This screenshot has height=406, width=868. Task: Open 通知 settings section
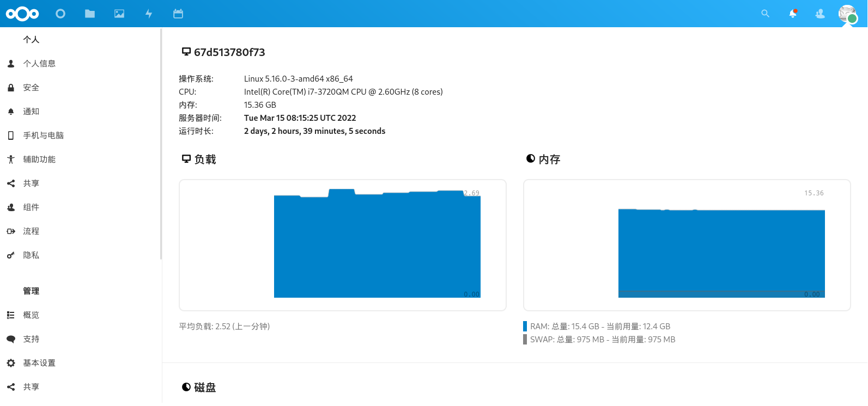pos(31,112)
